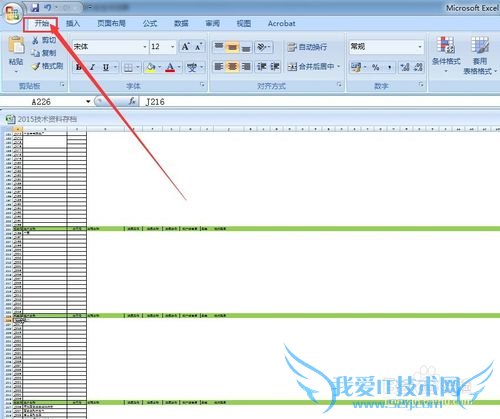Open the text orientation tool
Viewport: 500px width, 419px height.
263,47
